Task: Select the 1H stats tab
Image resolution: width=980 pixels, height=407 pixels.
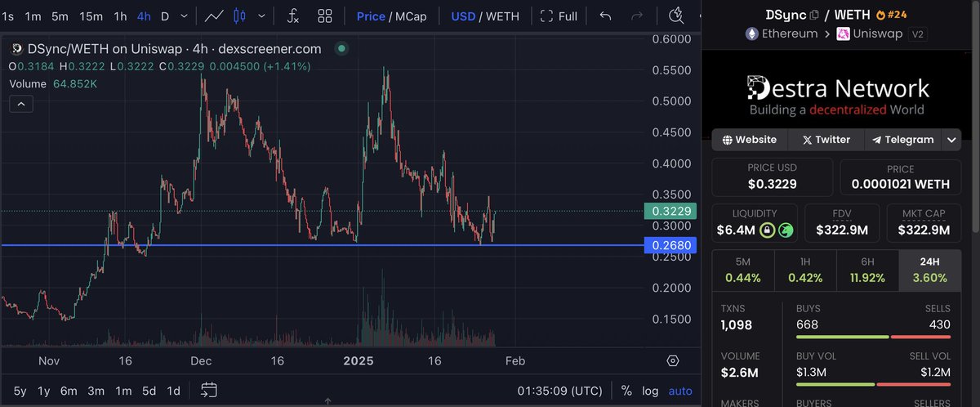Action: 805,269
